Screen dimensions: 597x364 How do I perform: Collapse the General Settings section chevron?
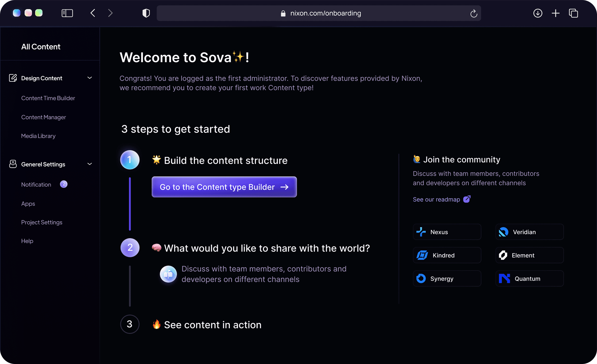[90, 164]
